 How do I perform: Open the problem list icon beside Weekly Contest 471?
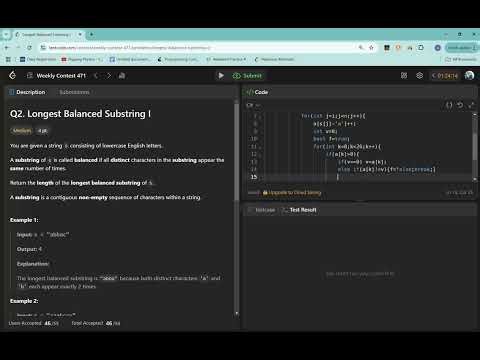coord(30,76)
